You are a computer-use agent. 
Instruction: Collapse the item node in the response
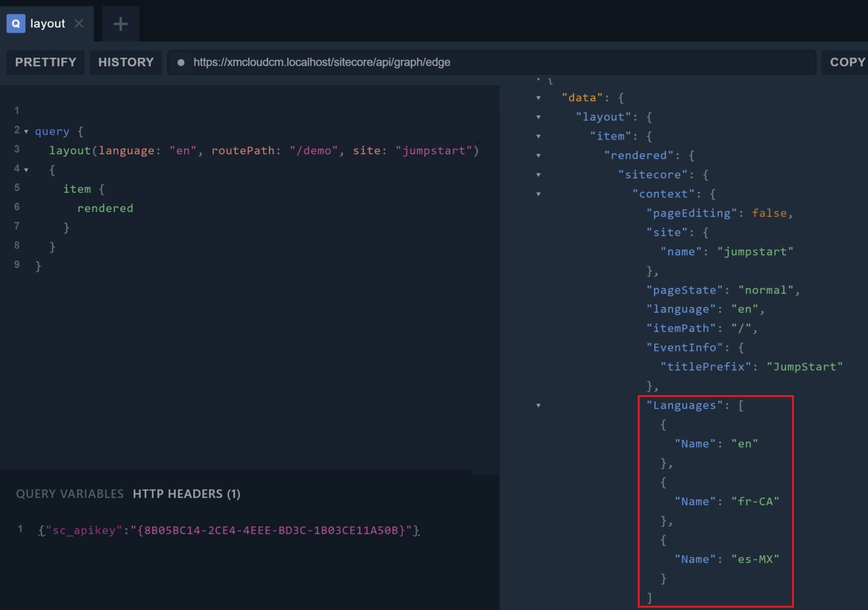point(539,136)
